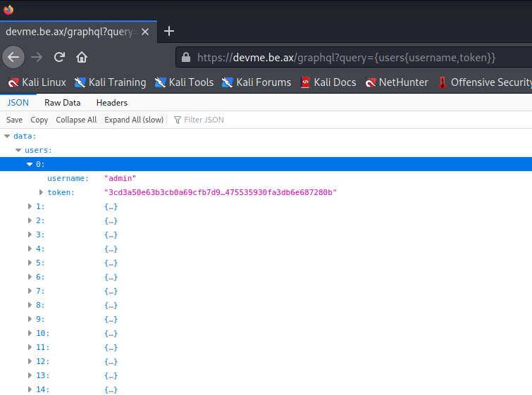Expand user entry 6
Image resolution: width=532 pixels, height=395 pixels.
[x=30, y=277]
